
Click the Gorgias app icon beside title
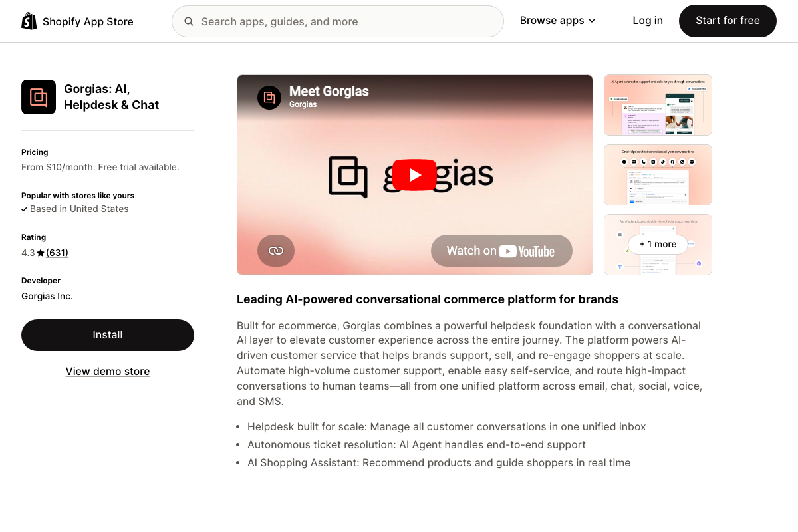click(x=39, y=97)
